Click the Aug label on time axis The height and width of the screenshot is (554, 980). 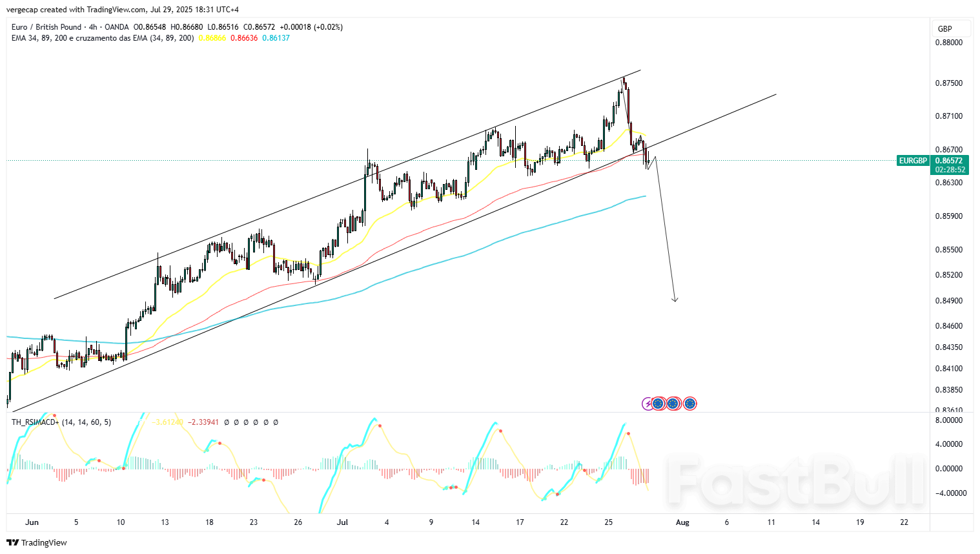[x=682, y=522]
